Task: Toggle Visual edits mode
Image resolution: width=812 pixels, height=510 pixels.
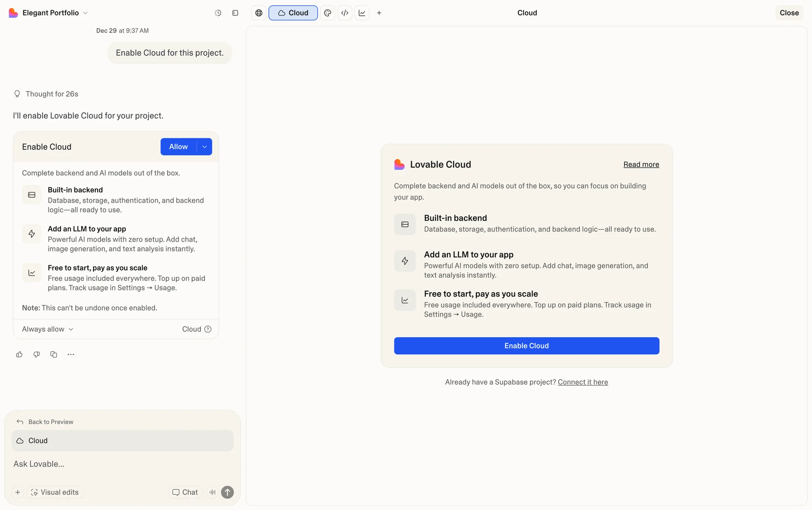Action: (55, 492)
